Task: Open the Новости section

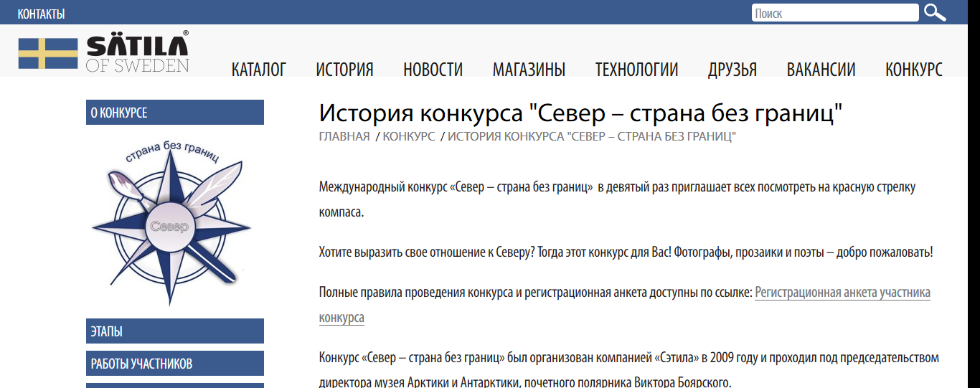Action: (x=433, y=70)
